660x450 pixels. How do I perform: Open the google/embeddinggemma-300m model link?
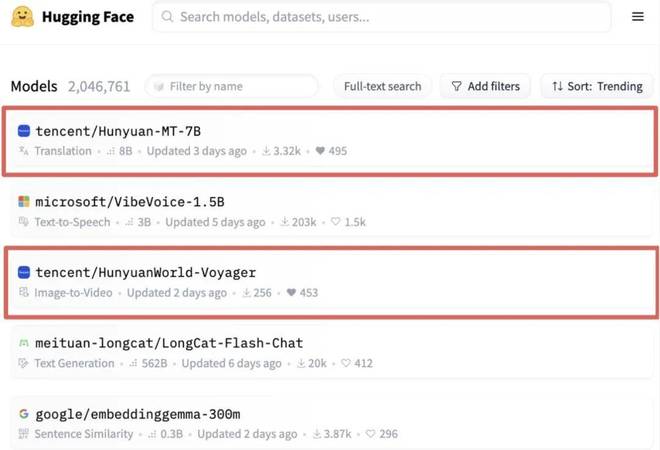(x=137, y=414)
